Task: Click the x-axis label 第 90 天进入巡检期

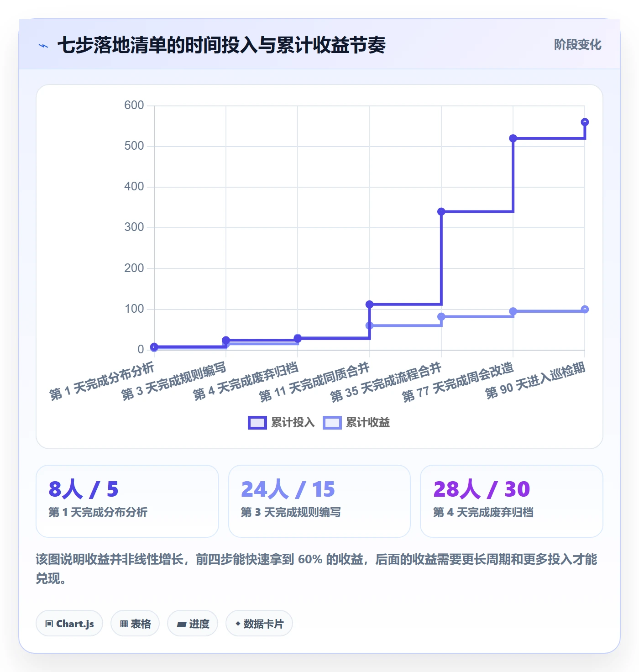Action: [535, 380]
